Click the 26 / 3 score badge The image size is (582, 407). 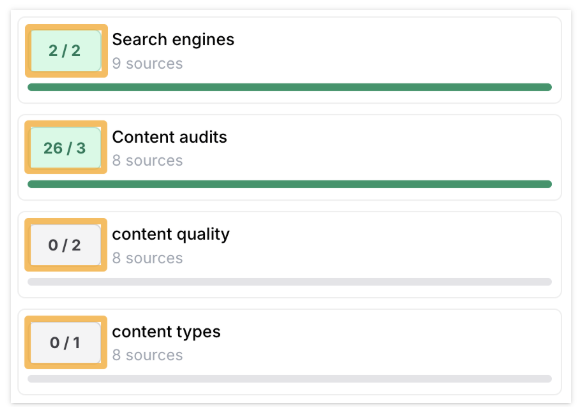click(66, 148)
